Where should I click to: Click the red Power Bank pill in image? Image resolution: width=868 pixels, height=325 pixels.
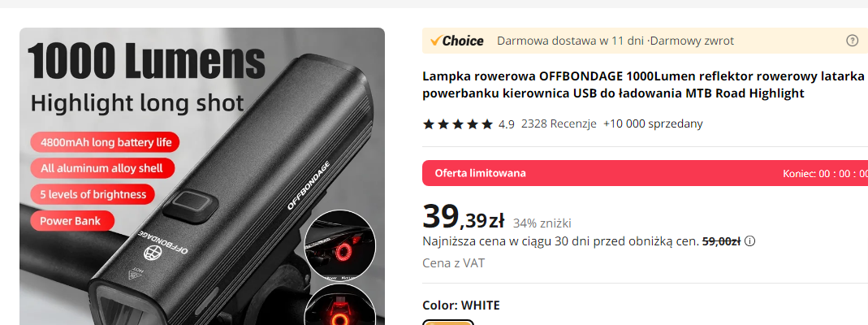coord(72,221)
